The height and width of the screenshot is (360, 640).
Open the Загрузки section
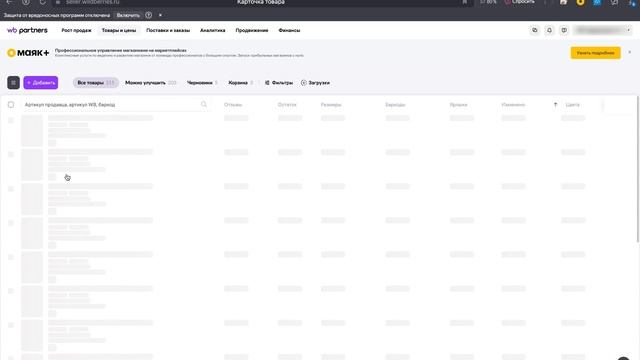[x=316, y=82]
